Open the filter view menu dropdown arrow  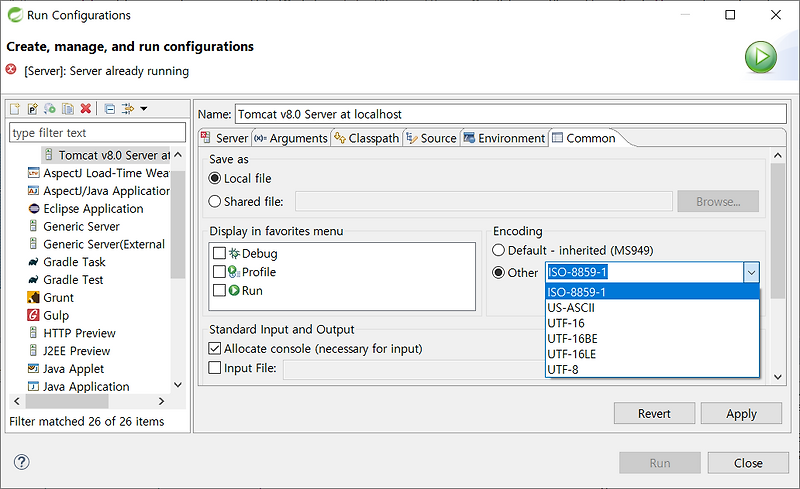144,109
